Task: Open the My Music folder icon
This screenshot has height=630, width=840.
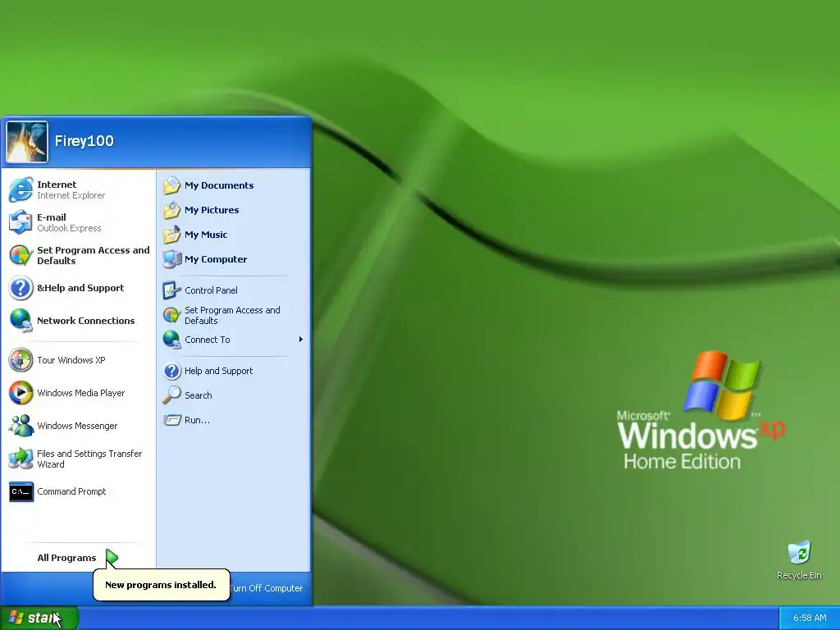Action: 172,235
